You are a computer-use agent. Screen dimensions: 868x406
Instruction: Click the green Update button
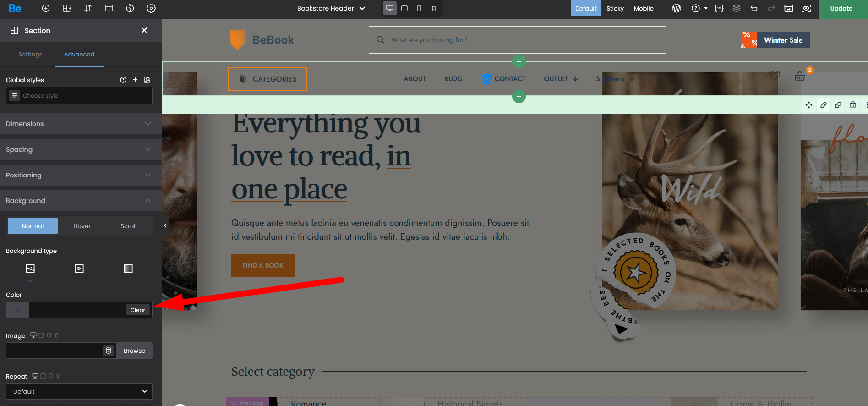point(841,8)
